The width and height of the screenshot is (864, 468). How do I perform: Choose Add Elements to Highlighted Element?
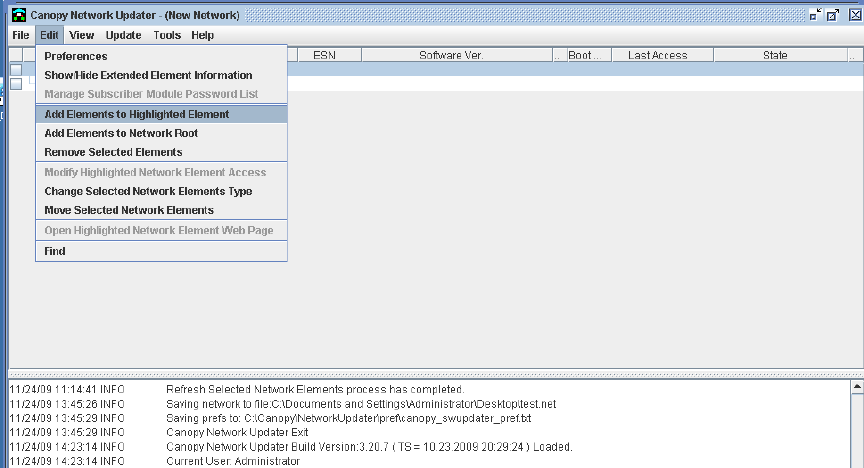(161, 114)
